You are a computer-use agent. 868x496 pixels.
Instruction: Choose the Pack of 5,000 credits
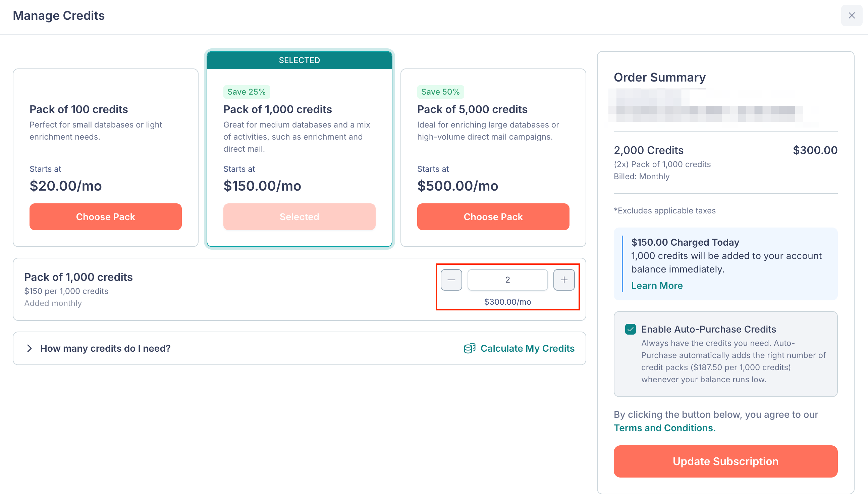click(x=493, y=217)
